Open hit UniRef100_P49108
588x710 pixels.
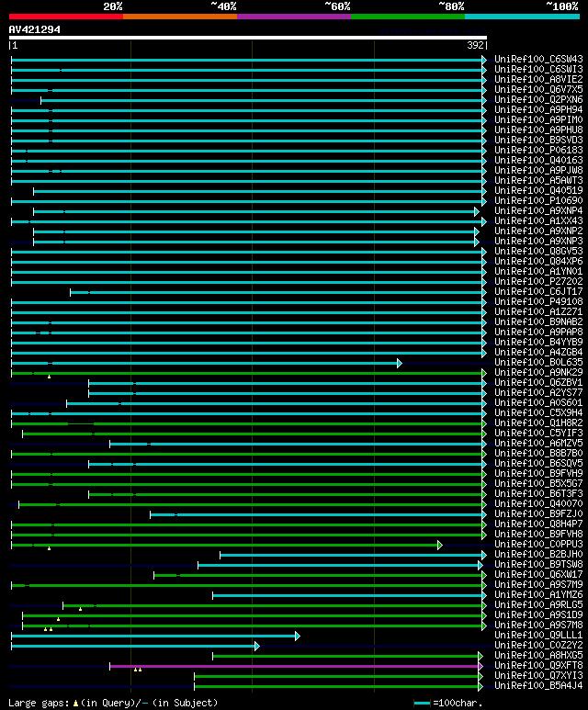click(538, 302)
